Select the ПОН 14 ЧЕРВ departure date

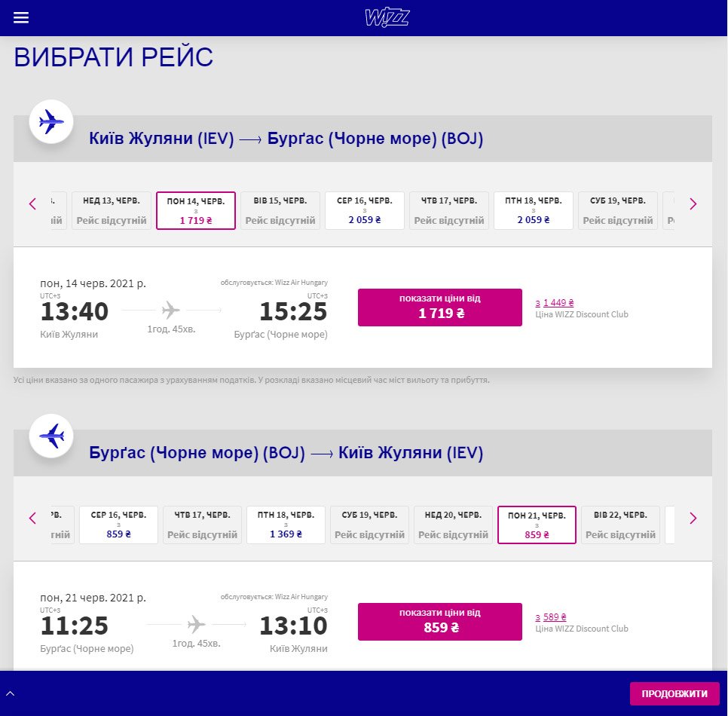(195, 210)
